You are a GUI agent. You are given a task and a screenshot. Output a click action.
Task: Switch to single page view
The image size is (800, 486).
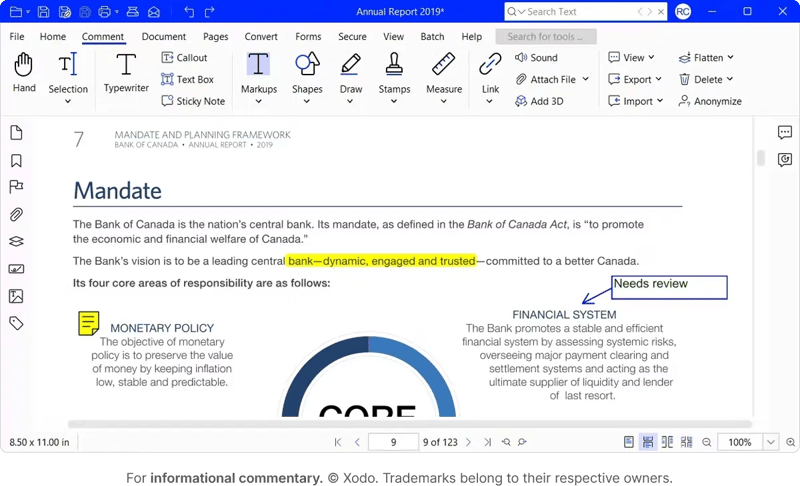point(629,442)
